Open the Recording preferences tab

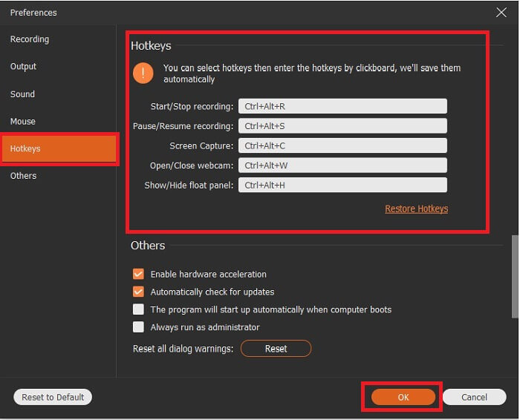click(x=30, y=39)
